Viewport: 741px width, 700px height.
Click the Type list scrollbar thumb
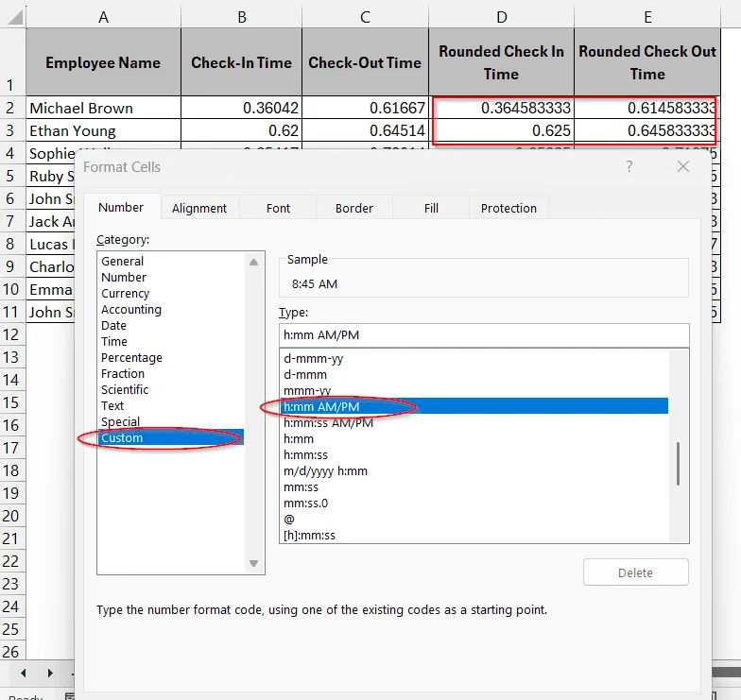click(x=679, y=464)
